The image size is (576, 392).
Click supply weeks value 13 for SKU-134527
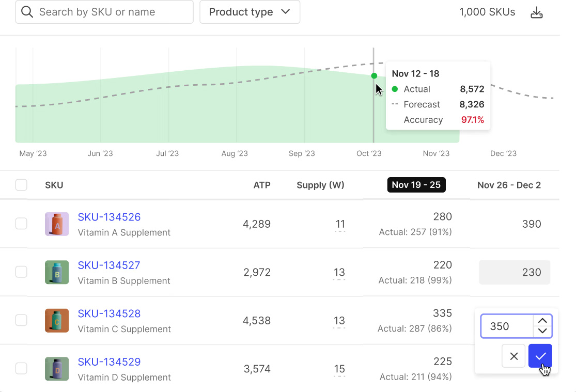339,272
